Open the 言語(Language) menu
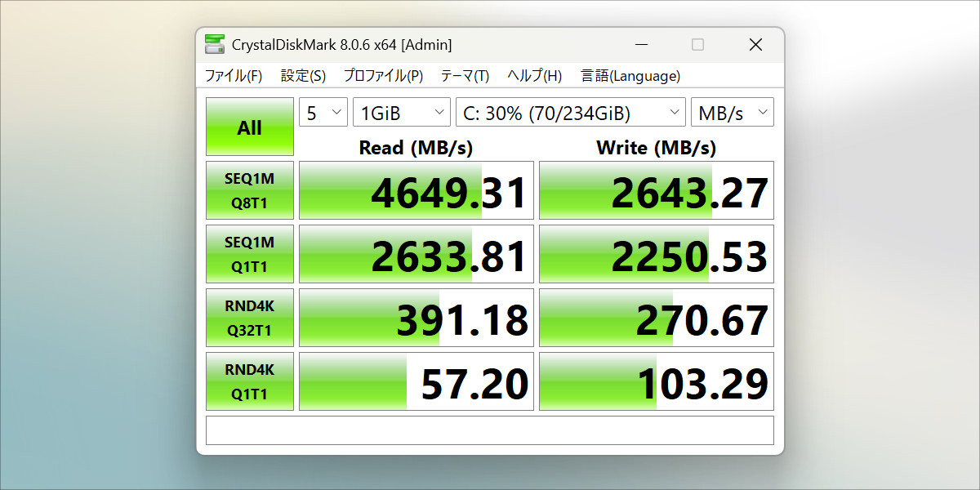 pos(630,76)
